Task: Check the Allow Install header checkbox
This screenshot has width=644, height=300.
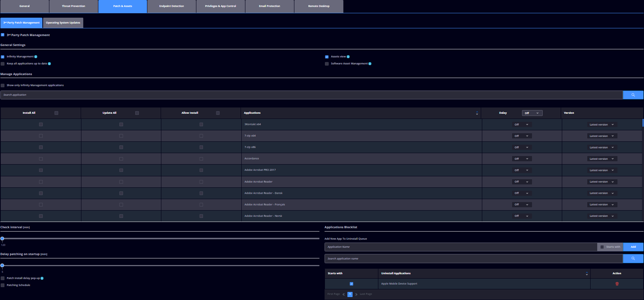Action: pos(218,113)
